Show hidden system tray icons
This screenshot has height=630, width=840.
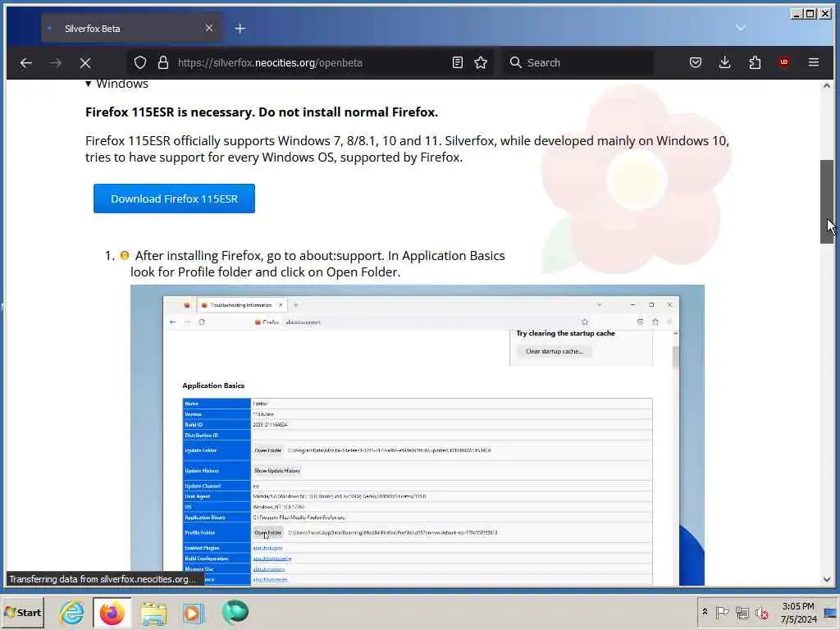pyautogui.click(x=705, y=612)
